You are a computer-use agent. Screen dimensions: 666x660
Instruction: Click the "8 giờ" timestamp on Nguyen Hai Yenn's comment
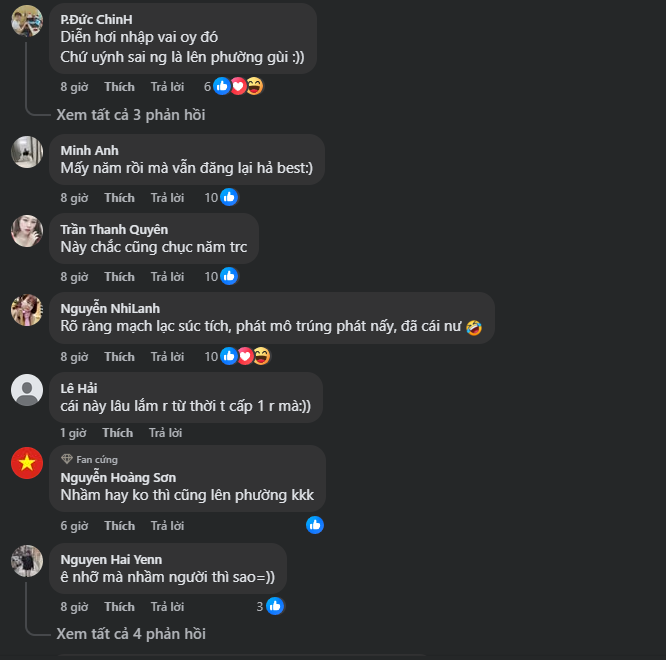pyautogui.click(x=74, y=607)
